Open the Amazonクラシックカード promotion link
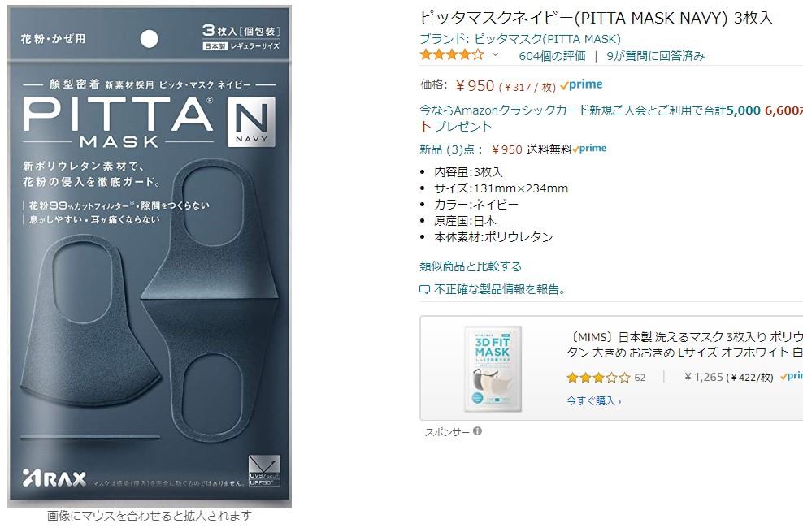Viewport: 803px width, 532px height. click(x=611, y=118)
